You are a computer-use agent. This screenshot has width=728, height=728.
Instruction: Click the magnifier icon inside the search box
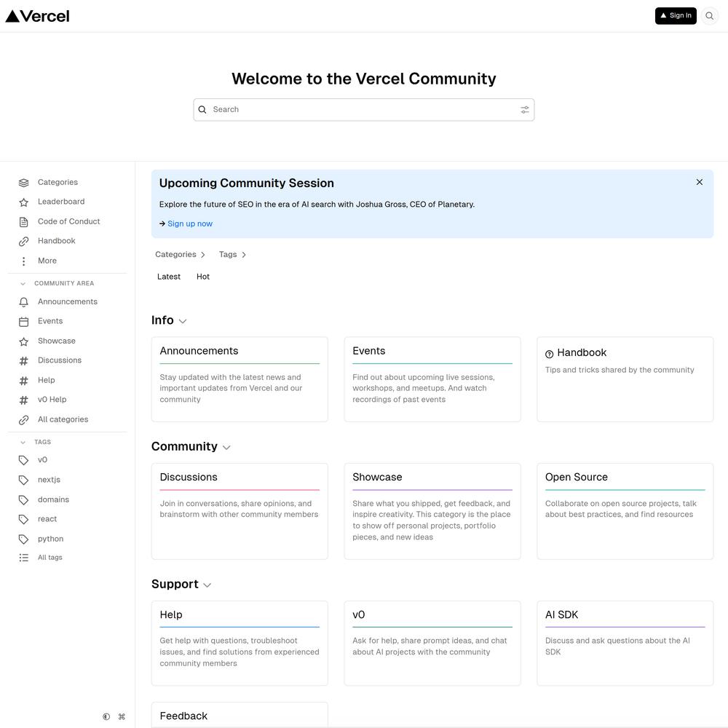[202, 110]
